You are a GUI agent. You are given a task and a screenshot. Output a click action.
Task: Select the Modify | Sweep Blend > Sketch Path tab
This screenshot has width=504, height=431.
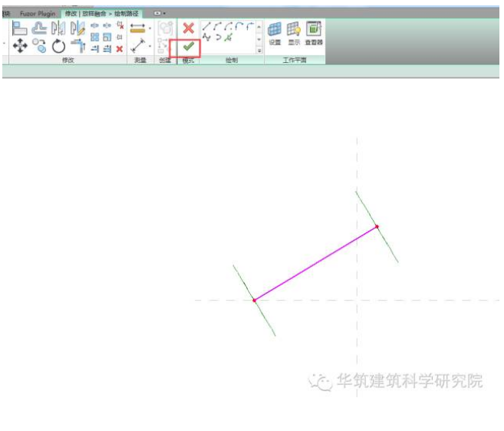pyautogui.click(x=102, y=14)
